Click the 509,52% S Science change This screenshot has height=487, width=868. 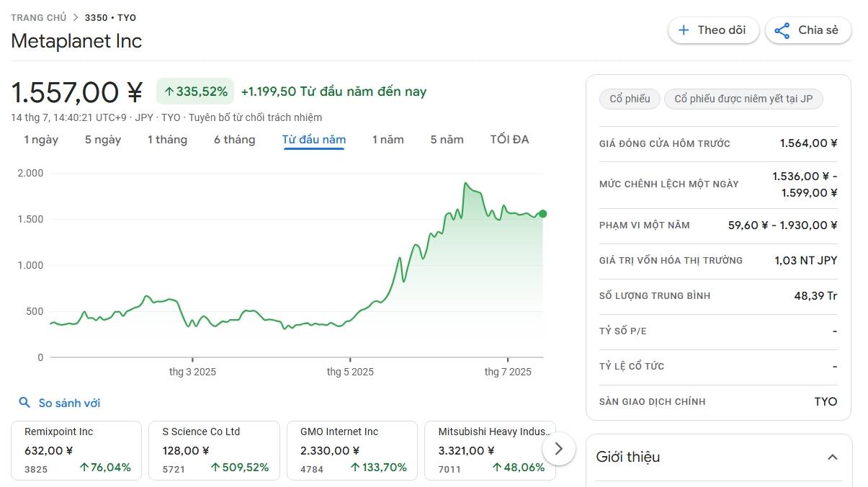[240, 468]
